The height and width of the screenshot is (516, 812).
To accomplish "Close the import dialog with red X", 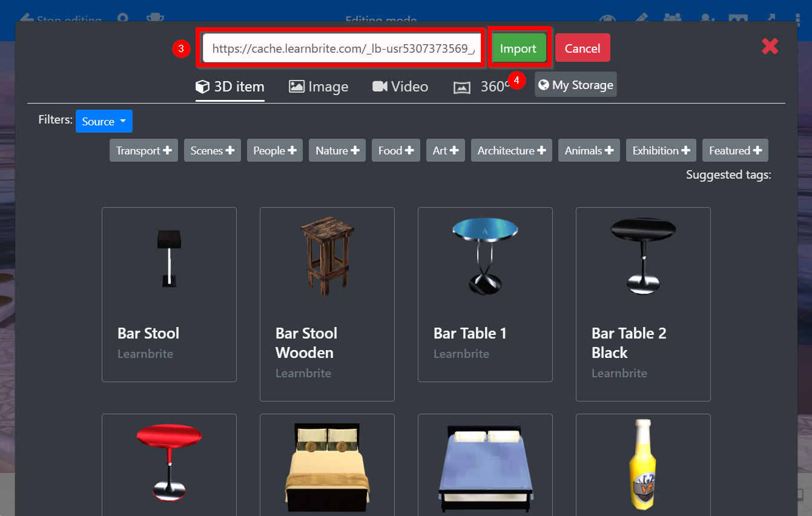I will tap(770, 47).
